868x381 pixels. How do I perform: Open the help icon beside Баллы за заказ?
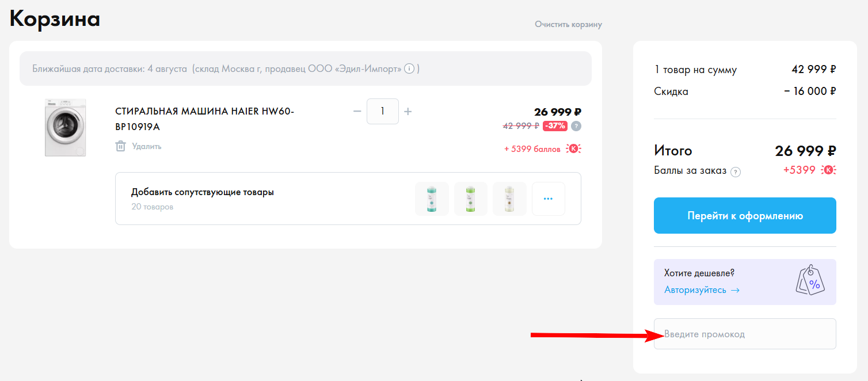736,171
